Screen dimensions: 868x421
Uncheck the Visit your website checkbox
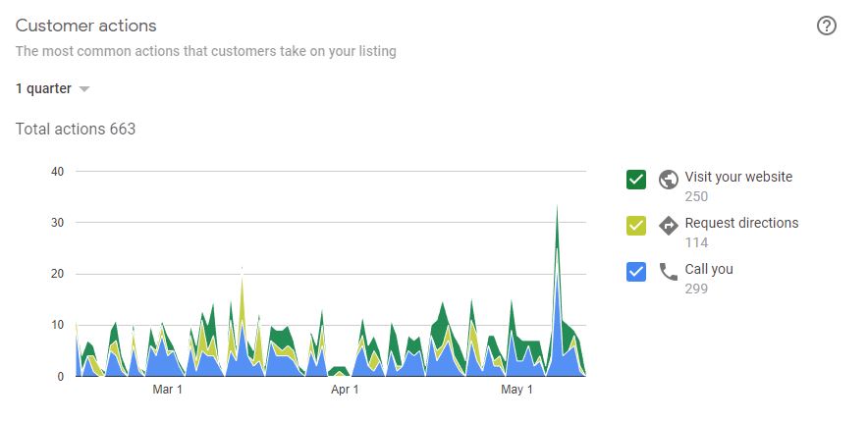click(x=635, y=179)
